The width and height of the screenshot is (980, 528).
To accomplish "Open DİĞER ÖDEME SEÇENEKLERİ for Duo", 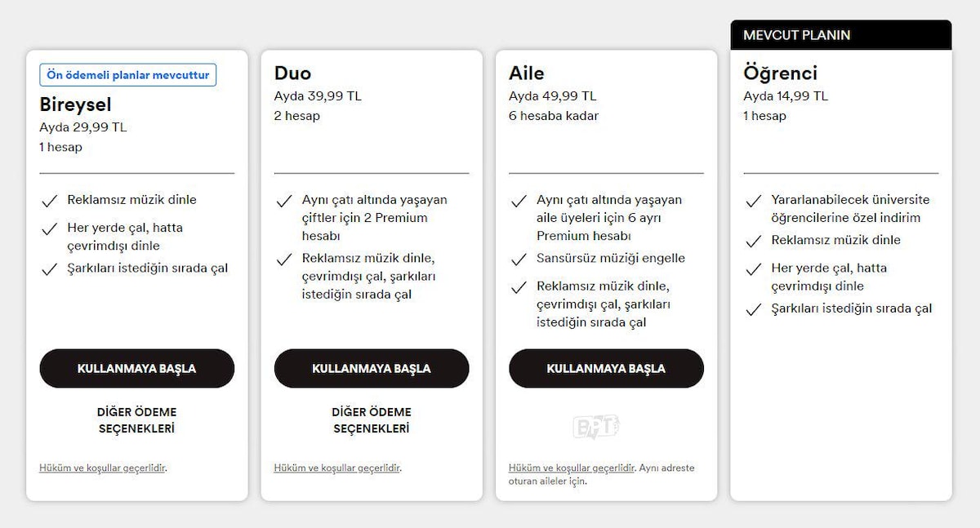I will [x=372, y=420].
